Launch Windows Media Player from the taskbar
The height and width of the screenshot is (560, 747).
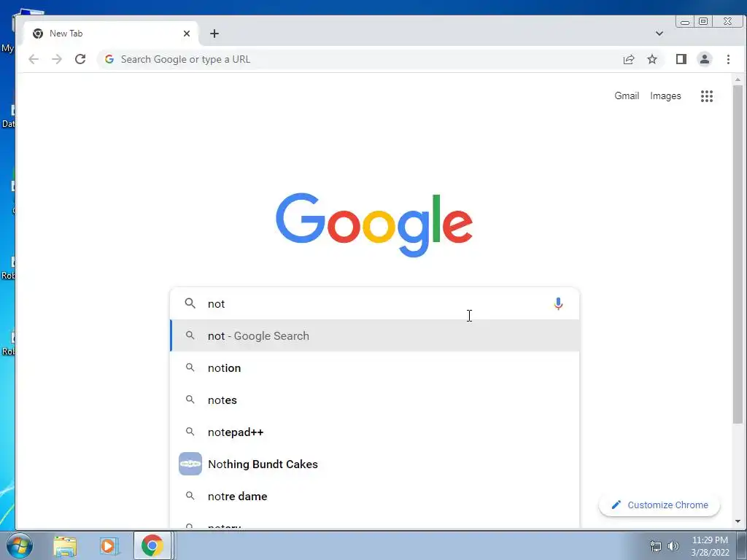[x=109, y=545]
